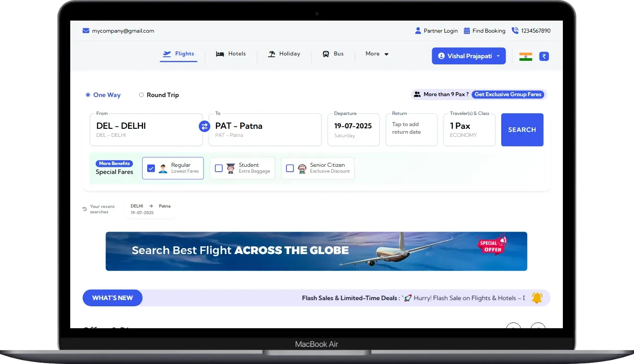Screen dimensions: 634x364
Task: Select the phone icon next to 1234567890
Action: pyautogui.click(x=515, y=30)
